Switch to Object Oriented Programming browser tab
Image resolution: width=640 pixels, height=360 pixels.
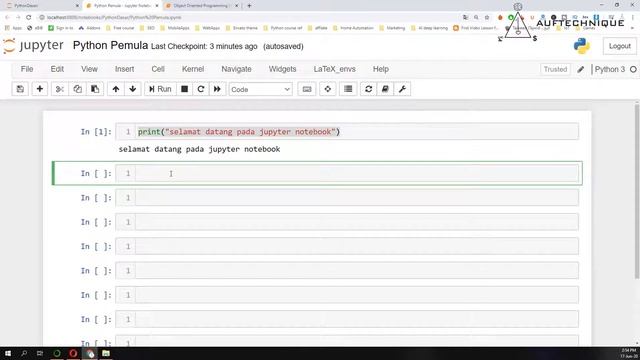tap(202, 6)
